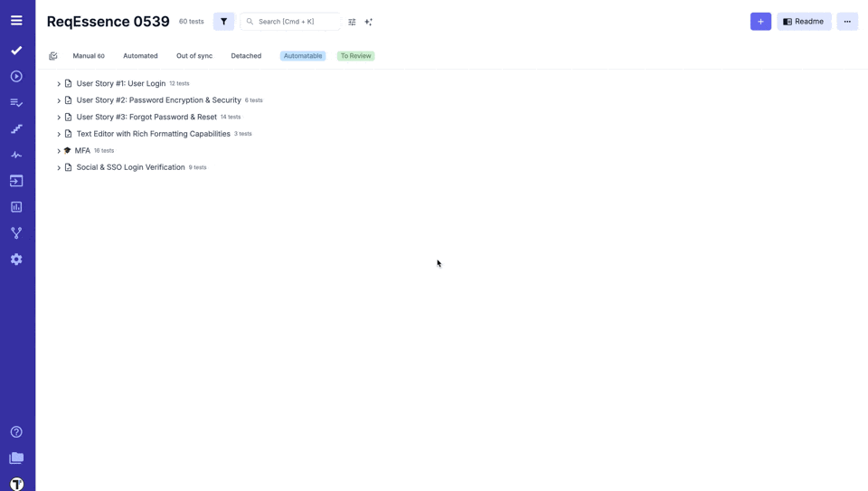Open the hamburger menu in sidebar
Screen dimensions: 868x491
pyautogui.click(x=16, y=20)
